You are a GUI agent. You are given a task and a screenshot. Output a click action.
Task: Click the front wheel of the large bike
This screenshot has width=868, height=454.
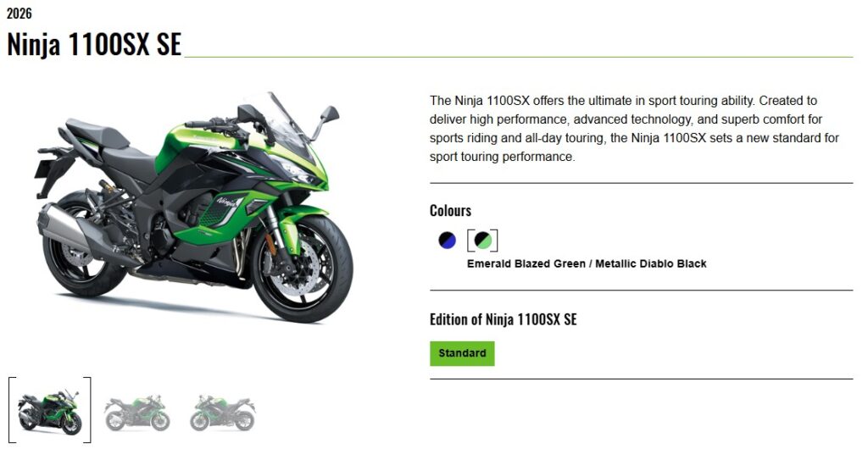303,270
